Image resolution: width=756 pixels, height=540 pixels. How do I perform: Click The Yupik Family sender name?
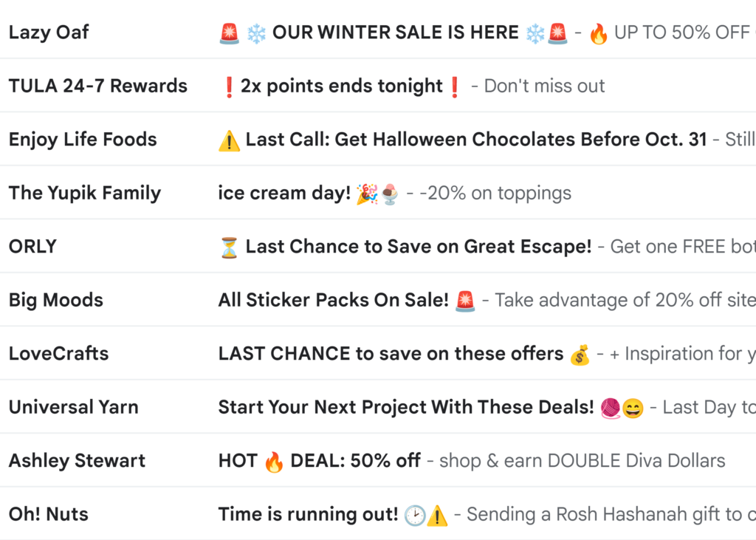85,194
